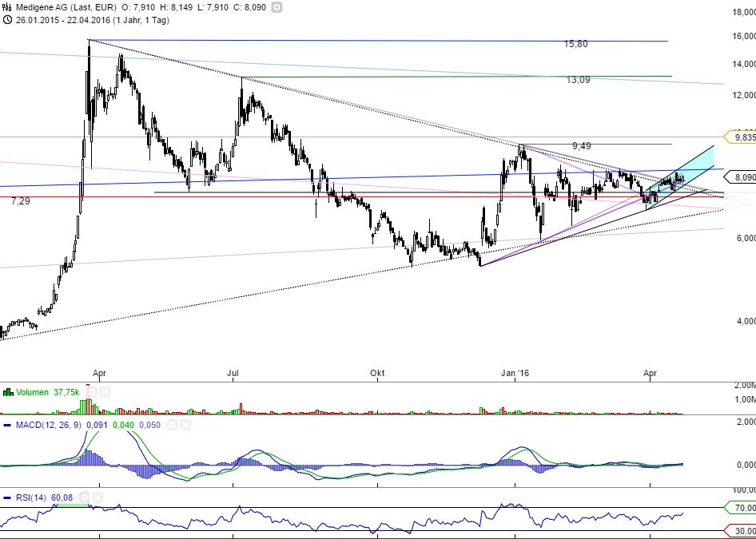Open the MACD indicator settings icon
The width and height of the screenshot is (756, 539).
173,426
